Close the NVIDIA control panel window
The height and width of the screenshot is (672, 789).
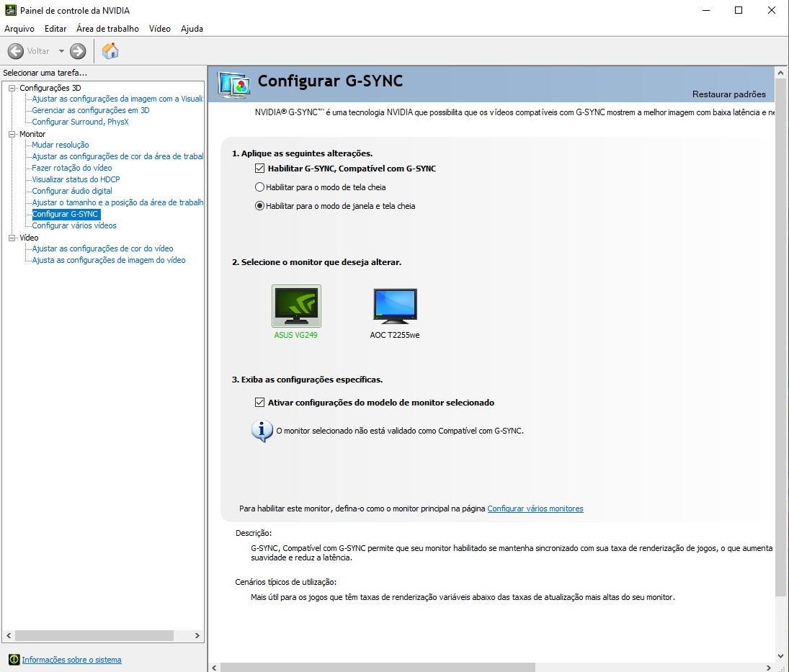coord(772,10)
